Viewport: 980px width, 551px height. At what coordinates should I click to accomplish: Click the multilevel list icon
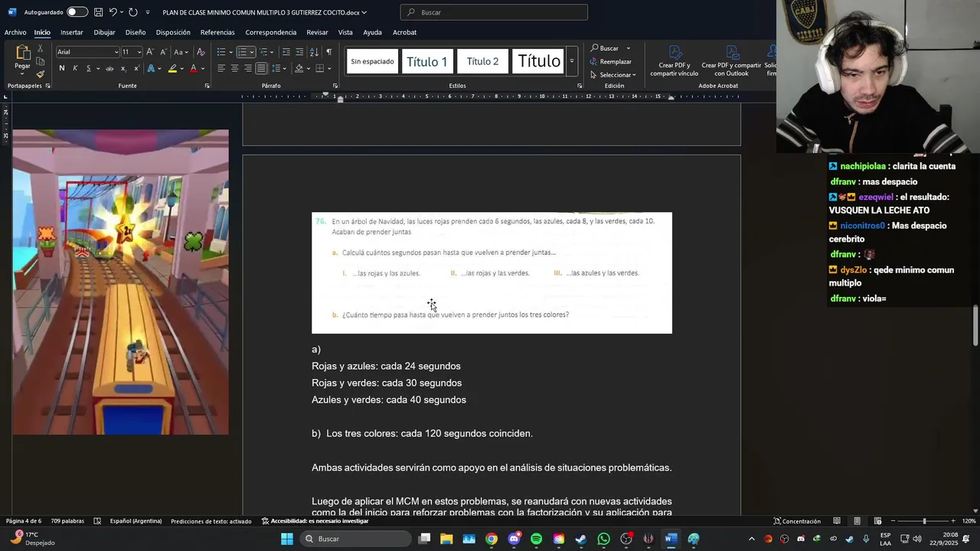[x=263, y=52]
